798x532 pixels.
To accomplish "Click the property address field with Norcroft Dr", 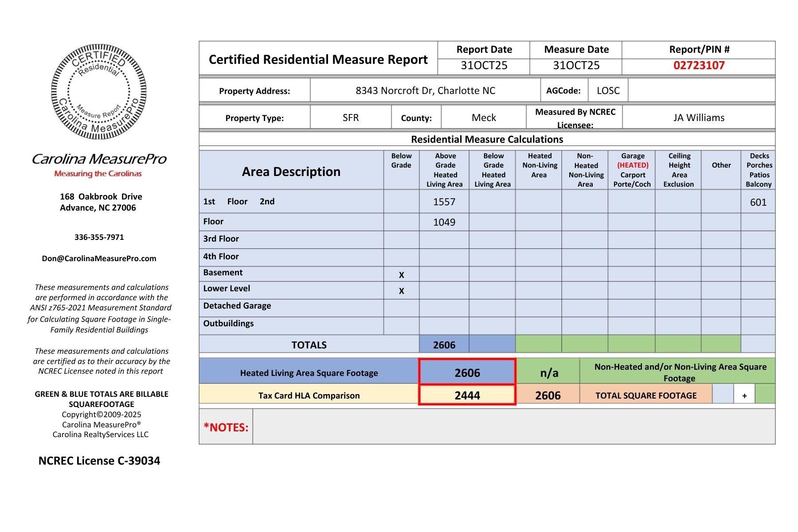I will 425,91.
